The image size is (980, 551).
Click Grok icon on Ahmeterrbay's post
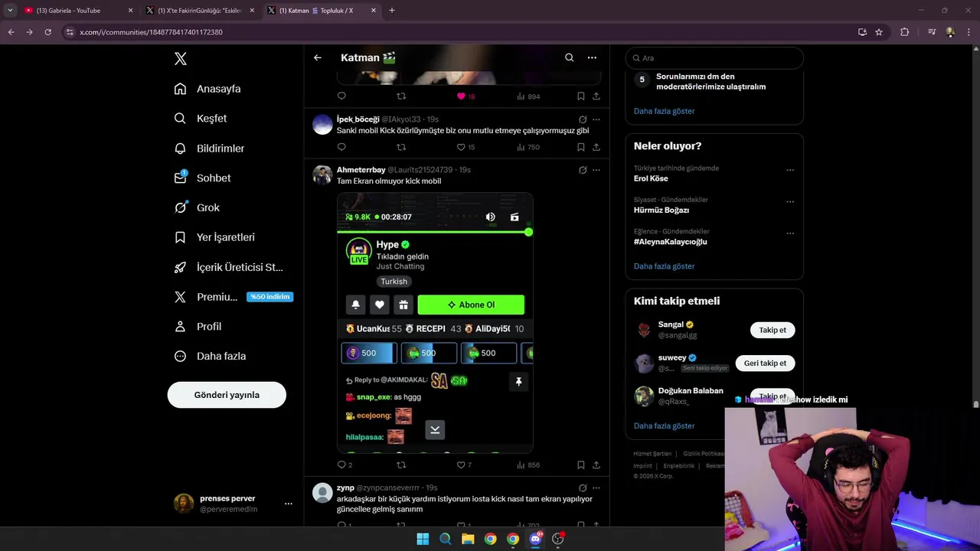[583, 170]
